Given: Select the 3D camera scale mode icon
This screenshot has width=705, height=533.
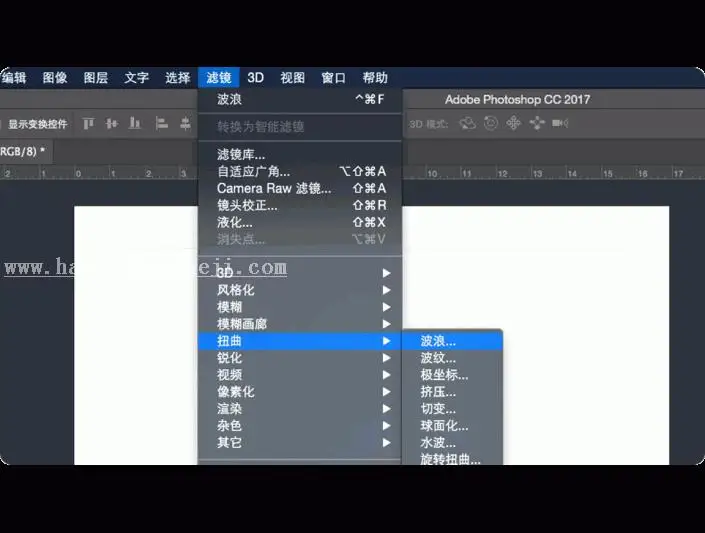Looking at the screenshot, I should point(560,123).
